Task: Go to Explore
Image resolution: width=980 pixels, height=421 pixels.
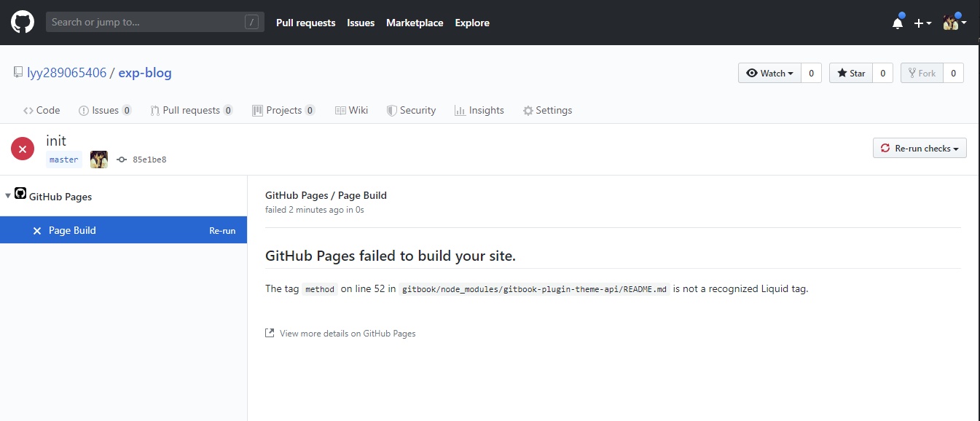Action: click(472, 23)
